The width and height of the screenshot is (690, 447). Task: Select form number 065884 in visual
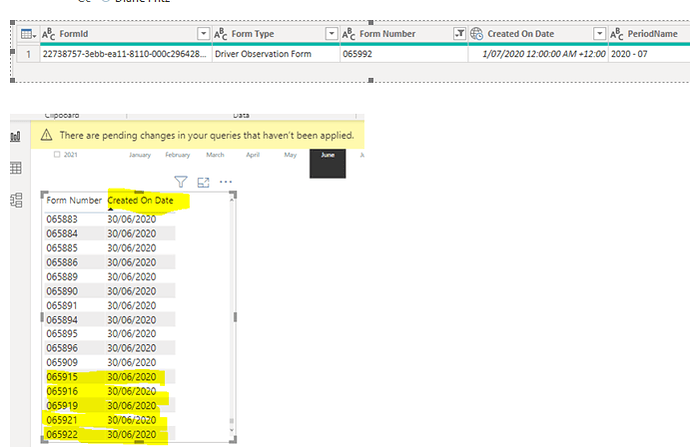[62, 234]
